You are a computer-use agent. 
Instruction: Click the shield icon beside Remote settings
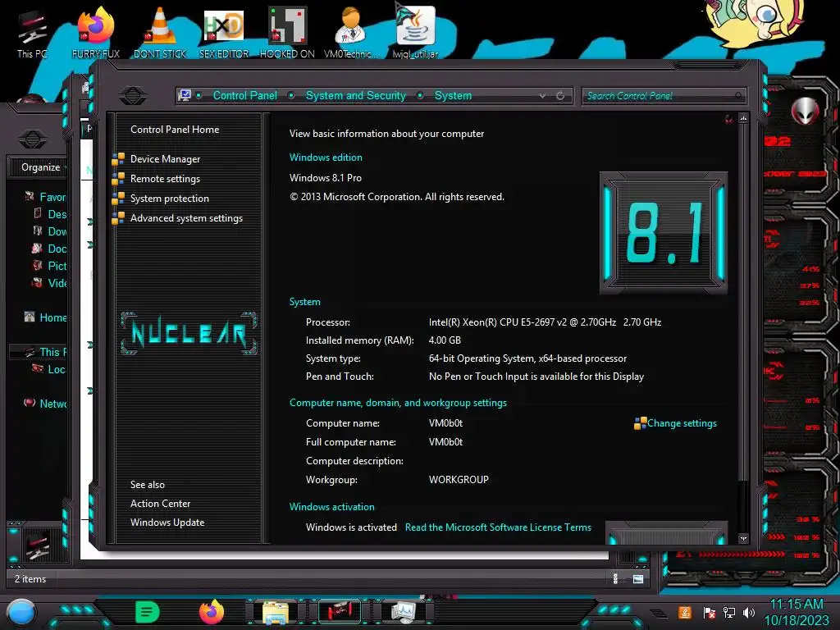pos(118,179)
